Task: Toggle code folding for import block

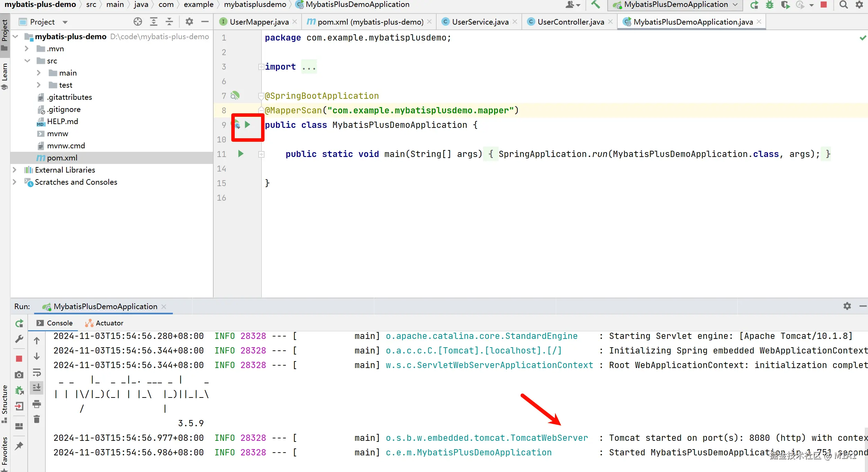Action: 261,67
